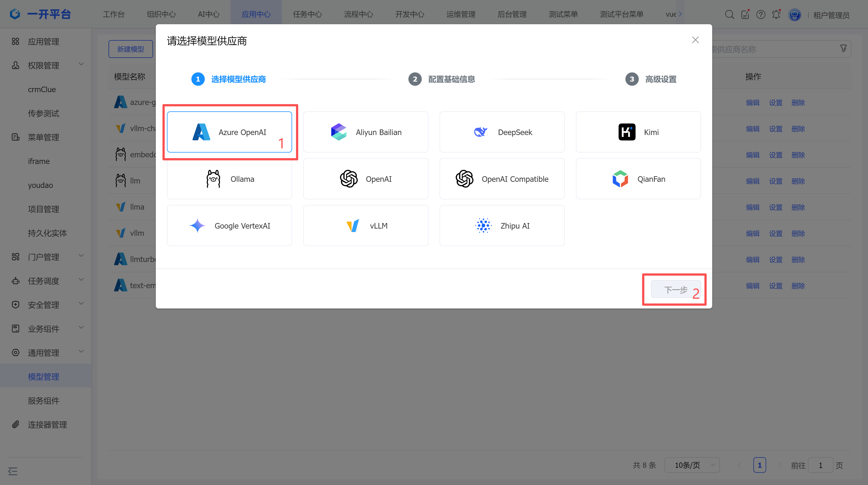Click the search magnifier icon in header

point(729,14)
